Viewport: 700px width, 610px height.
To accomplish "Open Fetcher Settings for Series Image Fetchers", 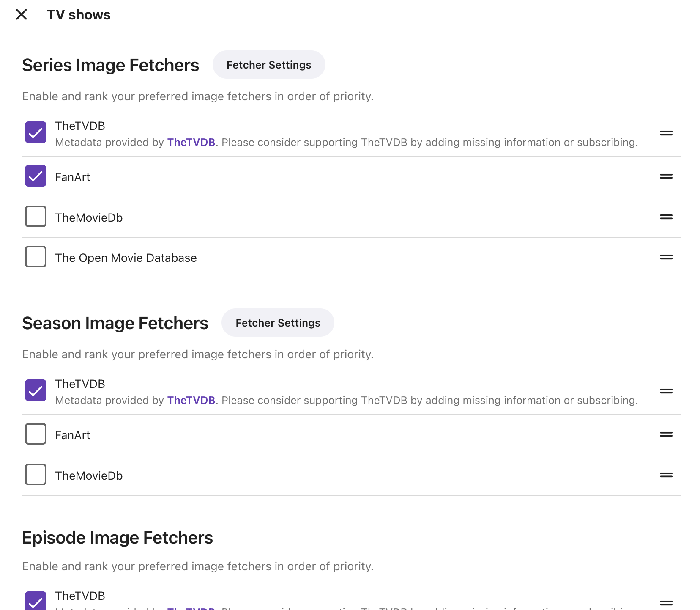I will click(269, 65).
